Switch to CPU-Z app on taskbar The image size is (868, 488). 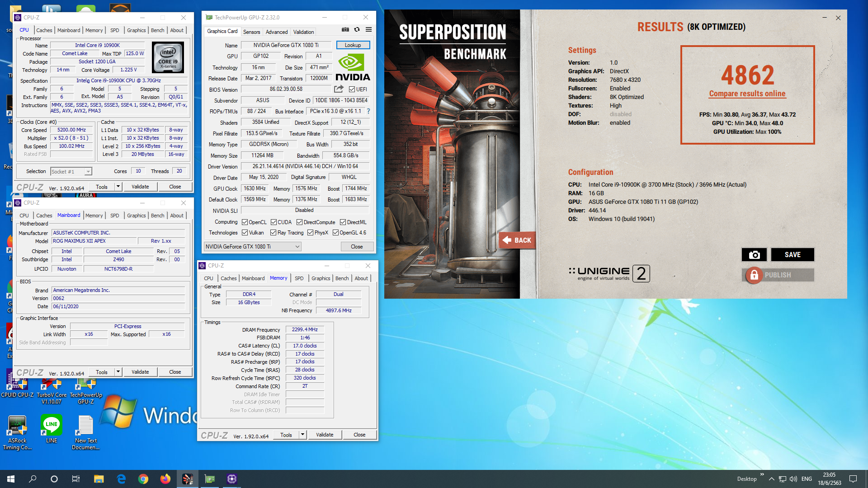[232, 479]
